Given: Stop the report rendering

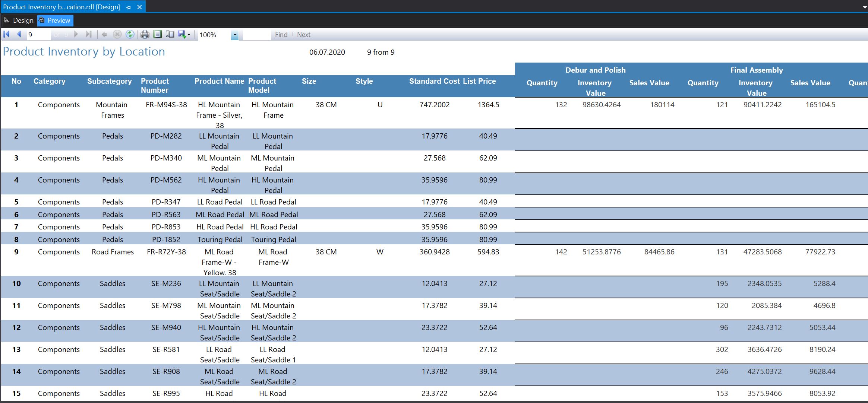Looking at the screenshot, I should (x=117, y=34).
